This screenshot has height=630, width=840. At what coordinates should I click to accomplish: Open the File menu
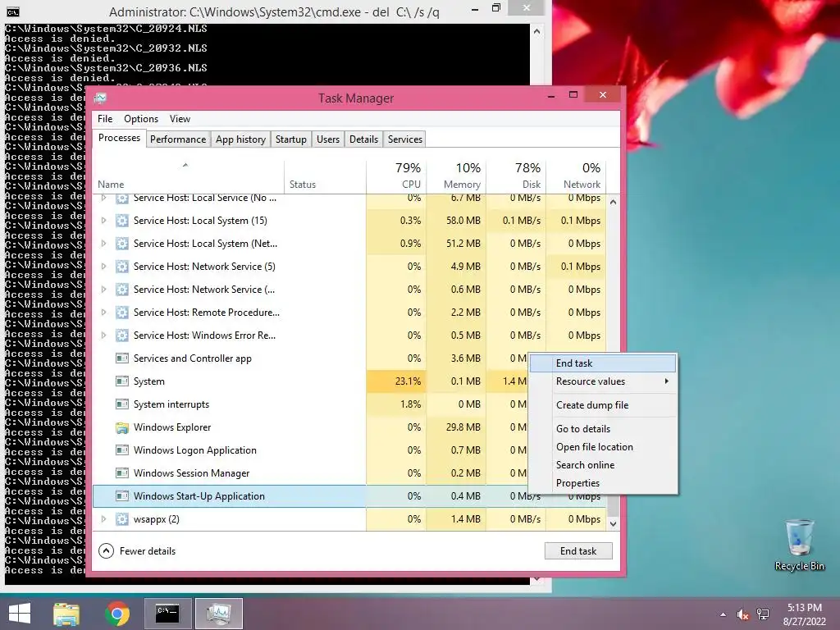coord(105,119)
